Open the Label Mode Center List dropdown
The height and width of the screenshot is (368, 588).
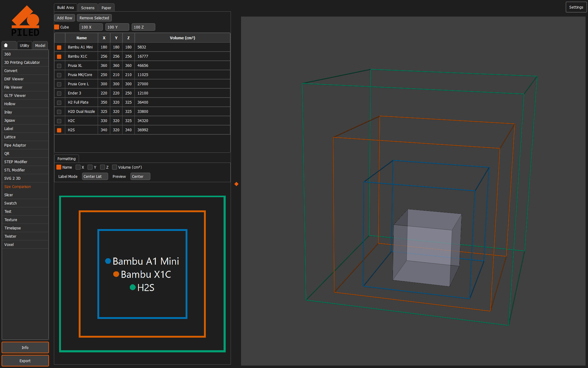95,176
